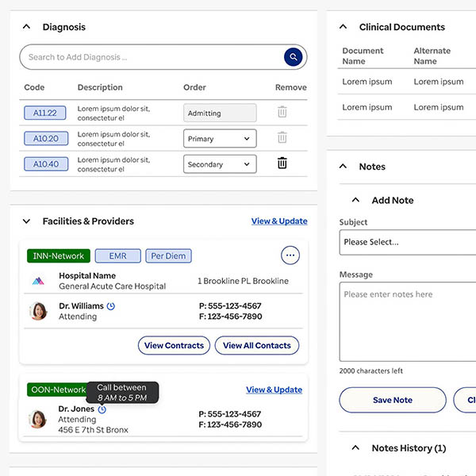The height and width of the screenshot is (476, 476).
Task: Delete the A10.40 diagnosis row
Action: tap(282, 163)
